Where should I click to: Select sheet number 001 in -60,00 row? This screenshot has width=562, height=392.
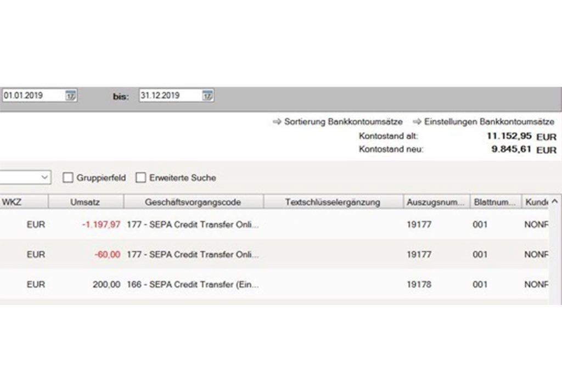tap(480, 255)
